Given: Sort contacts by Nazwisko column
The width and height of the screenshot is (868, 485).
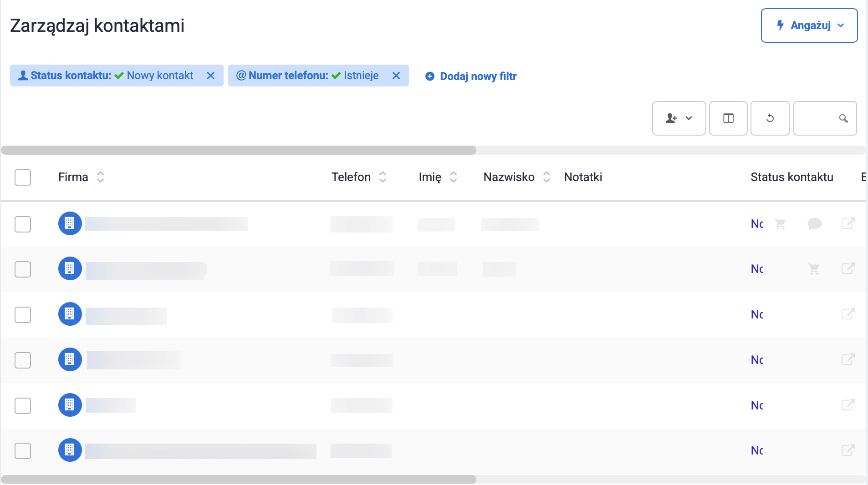Looking at the screenshot, I should 546,177.
